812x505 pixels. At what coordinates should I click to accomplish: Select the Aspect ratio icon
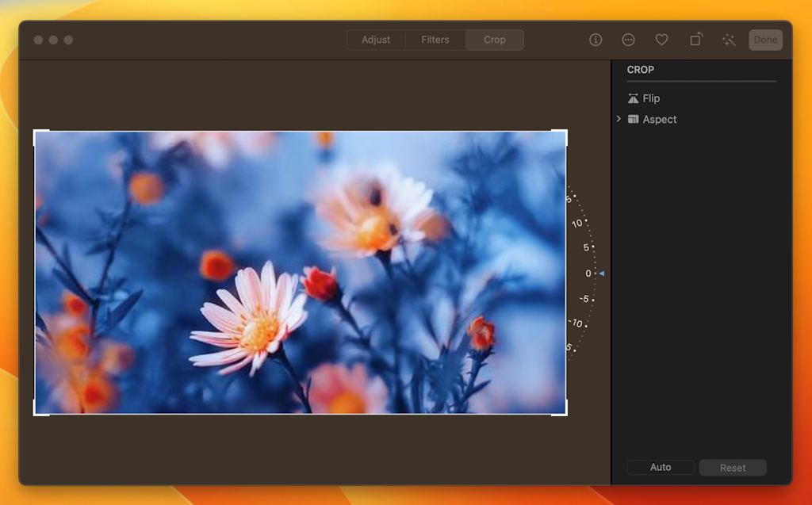(634, 119)
